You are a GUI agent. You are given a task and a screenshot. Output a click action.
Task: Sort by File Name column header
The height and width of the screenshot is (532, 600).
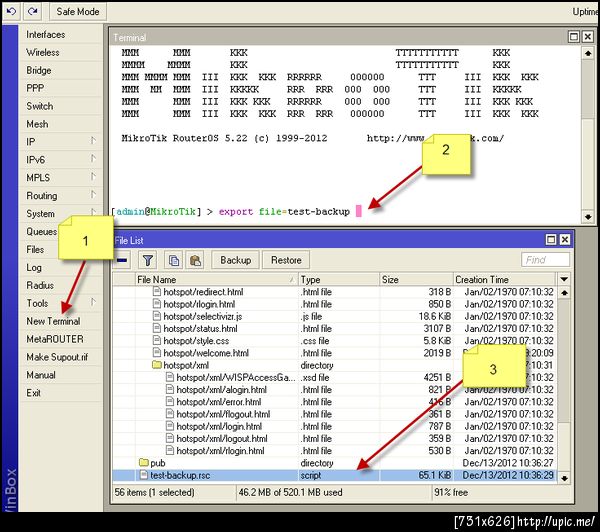tap(217, 280)
